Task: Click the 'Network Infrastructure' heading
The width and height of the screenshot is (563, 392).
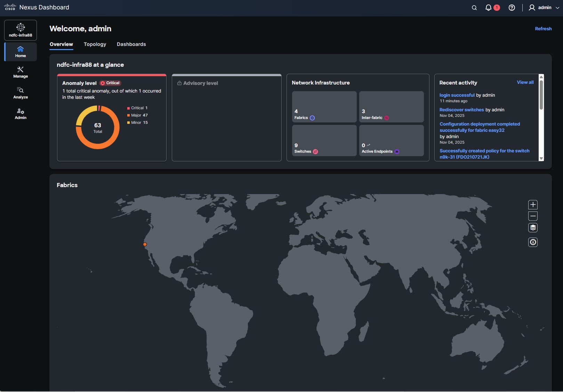Action: (321, 83)
